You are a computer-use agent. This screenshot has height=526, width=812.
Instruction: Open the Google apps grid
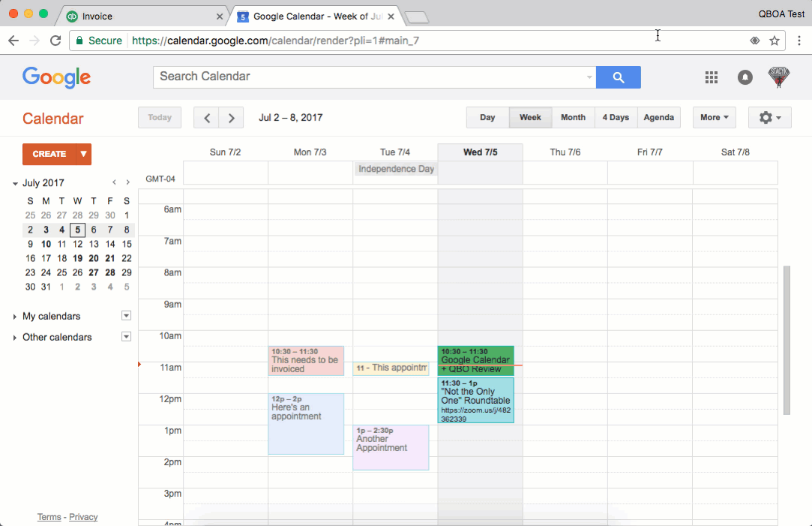coord(712,77)
